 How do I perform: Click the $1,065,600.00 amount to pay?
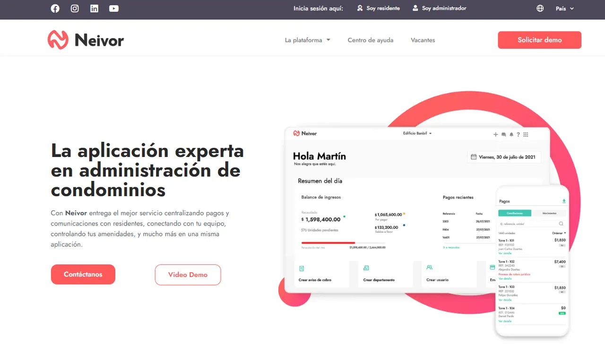[x=389, y=214]
